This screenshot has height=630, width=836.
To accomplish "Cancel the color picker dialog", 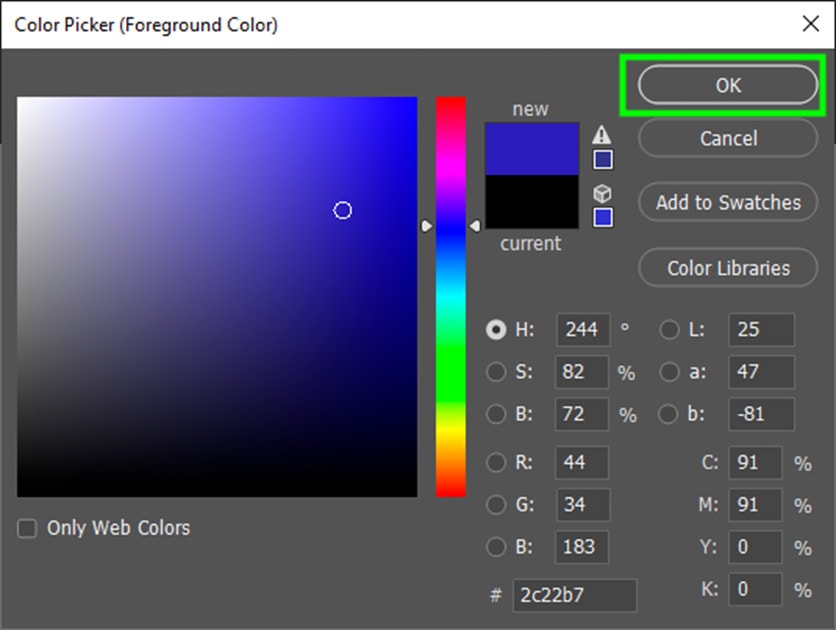I will (x=727, y=138).
